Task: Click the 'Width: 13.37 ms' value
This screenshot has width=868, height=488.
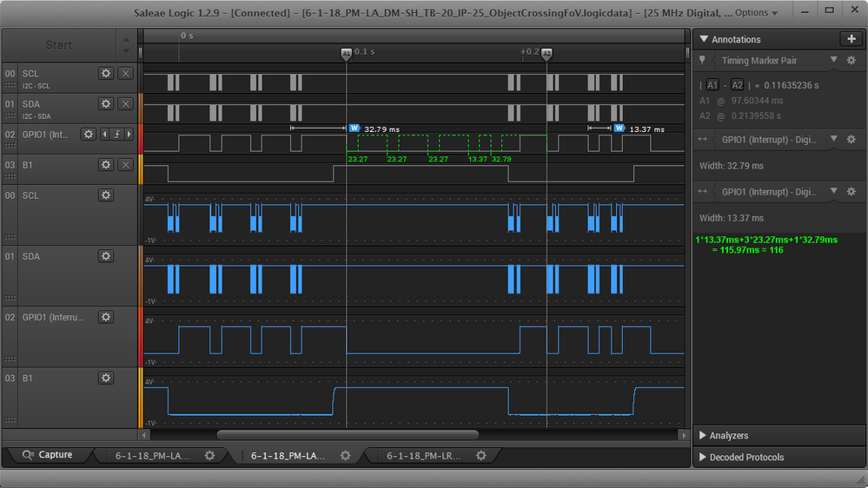Action: (x=732, y=218)
